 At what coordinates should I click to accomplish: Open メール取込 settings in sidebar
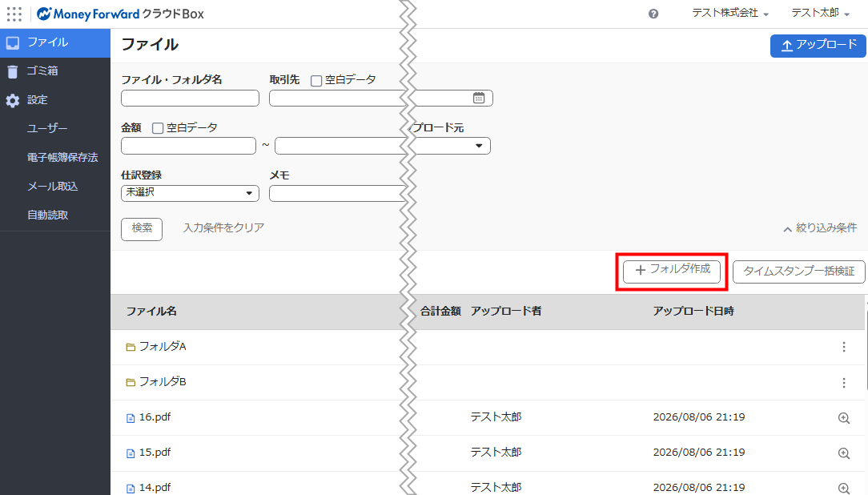(53, 186)
